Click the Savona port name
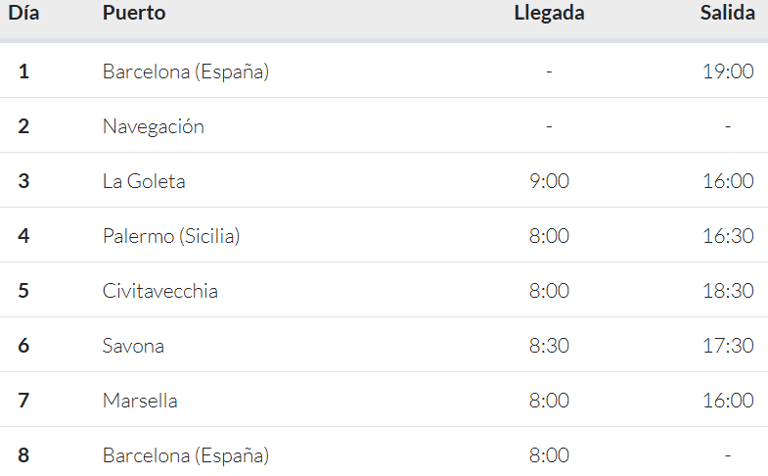The height and width of the screenshot is (476, 768). click(x=133, y=346)
